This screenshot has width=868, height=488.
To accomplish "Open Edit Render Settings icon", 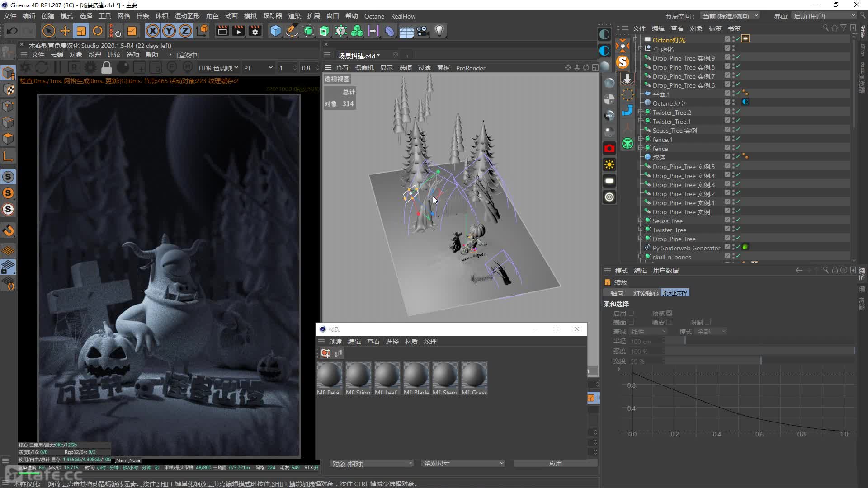I will (255, 31).
